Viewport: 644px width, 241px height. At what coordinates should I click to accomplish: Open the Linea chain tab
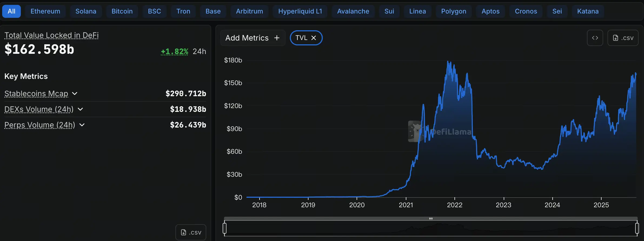pyautogui.click(x=417, y=11)
